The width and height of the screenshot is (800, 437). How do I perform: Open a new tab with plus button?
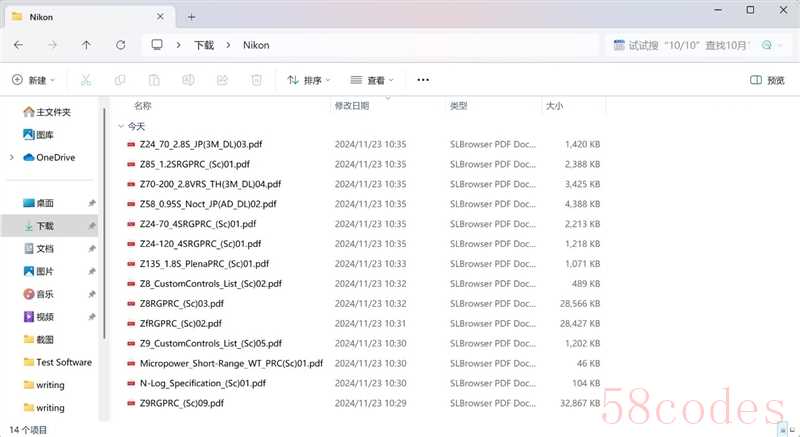click(x=191, y=16)
